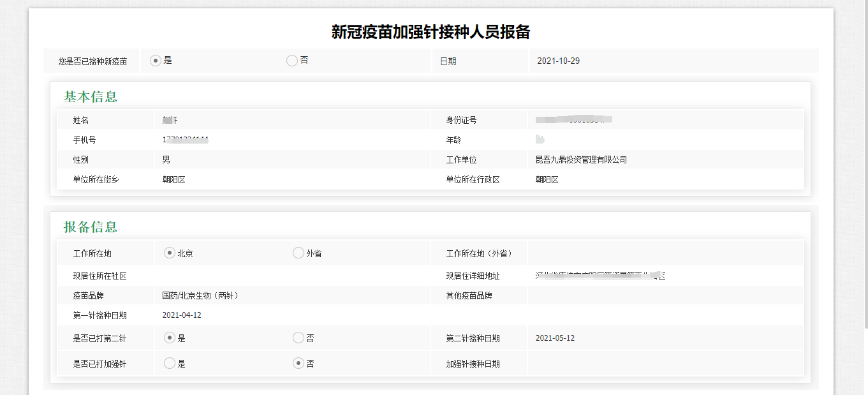Click the empty 其他疫苗品牌 field
Image resolution: width=868 pixels, height=395 pixels.
pos(665,295)
